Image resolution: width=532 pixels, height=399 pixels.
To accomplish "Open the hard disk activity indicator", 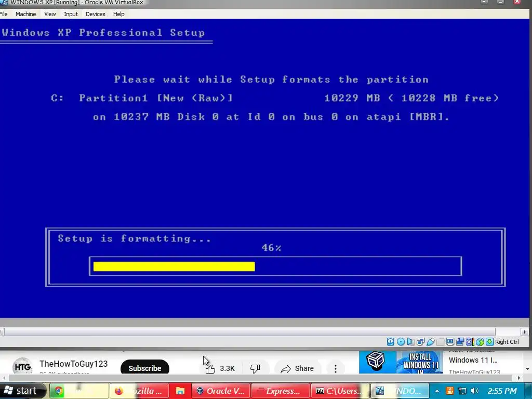I will pyautogui.click(x=391, y=342).
